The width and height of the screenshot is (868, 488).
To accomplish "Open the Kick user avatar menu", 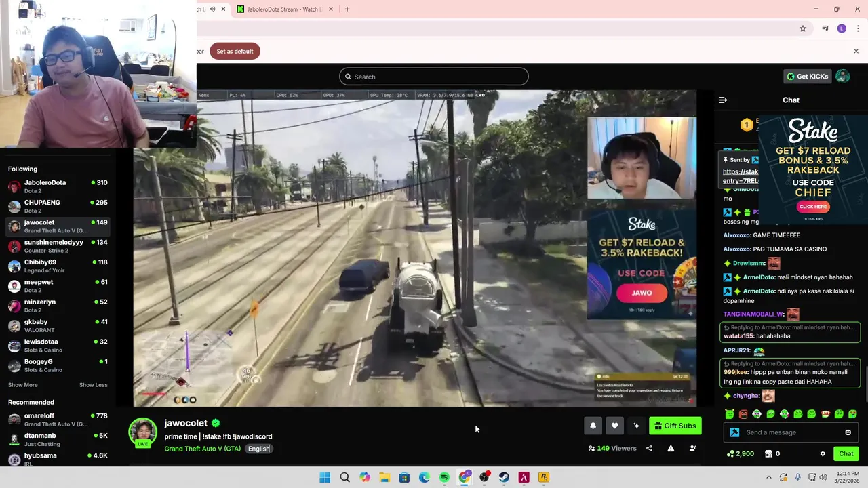I will click(843, 77).
